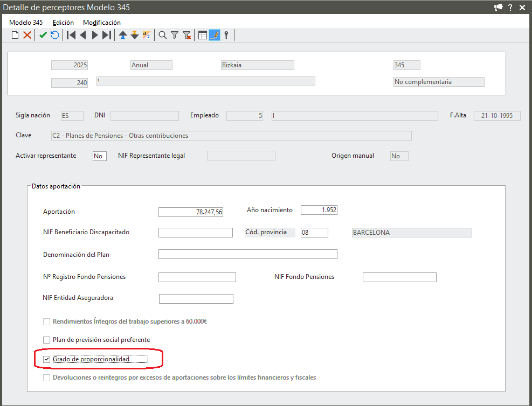Click the question mark help button
The height and width of the screenshot is (406, 532).
coord(510,8)
